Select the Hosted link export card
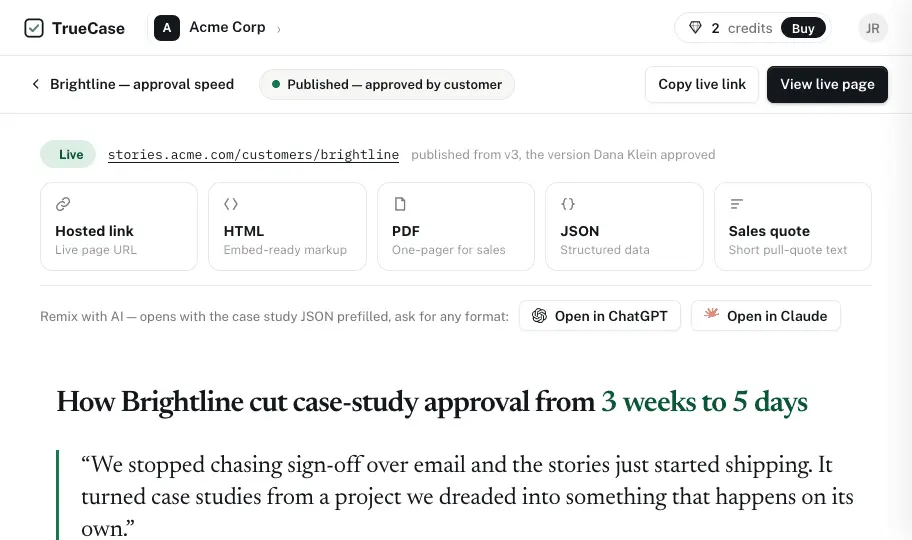 point(119,226)
